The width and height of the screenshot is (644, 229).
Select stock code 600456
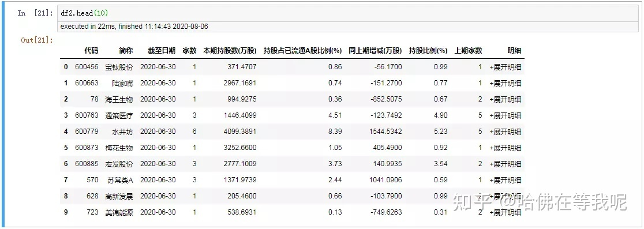click(x=87, y=67)
